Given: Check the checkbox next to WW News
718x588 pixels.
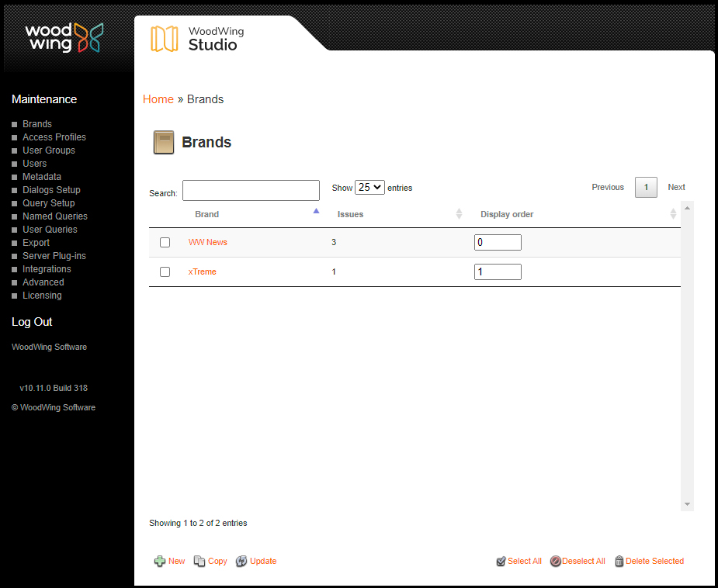Looking at the screenshot, I should tap(165, 242).
